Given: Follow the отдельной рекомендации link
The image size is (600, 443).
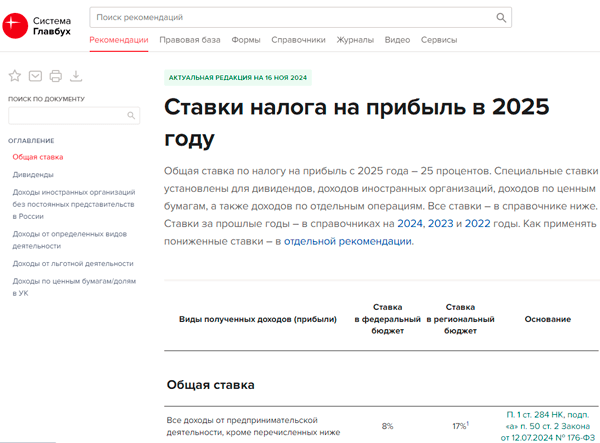Looking at the screenshot, I should click(x=347, y=241).
